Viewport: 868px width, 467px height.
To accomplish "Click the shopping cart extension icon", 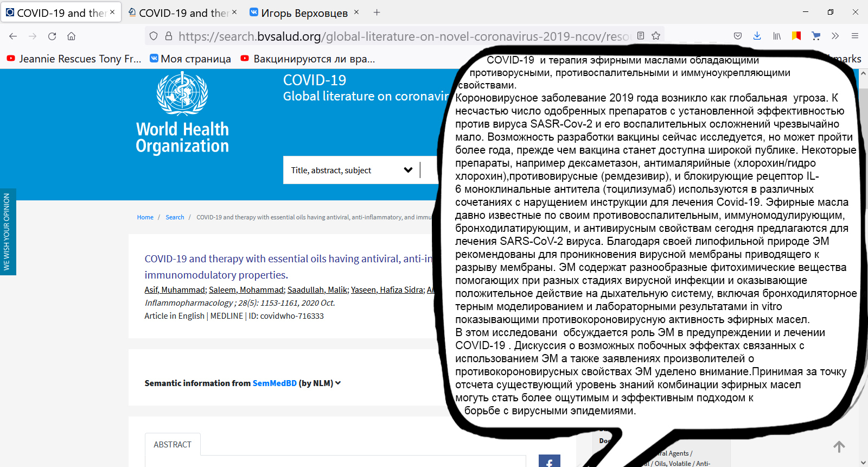I will [815, 36].
